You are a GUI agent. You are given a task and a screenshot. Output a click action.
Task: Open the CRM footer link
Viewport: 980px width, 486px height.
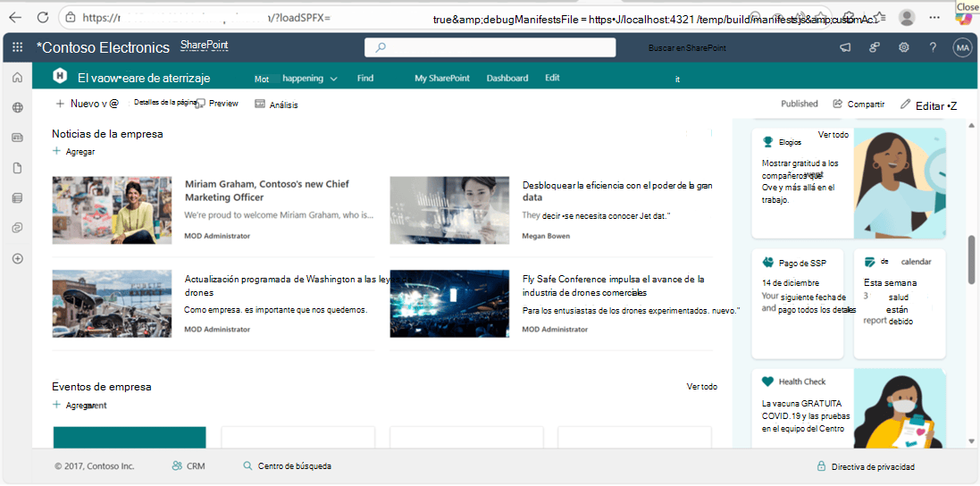pyautogui.click(x=188, y=466)
